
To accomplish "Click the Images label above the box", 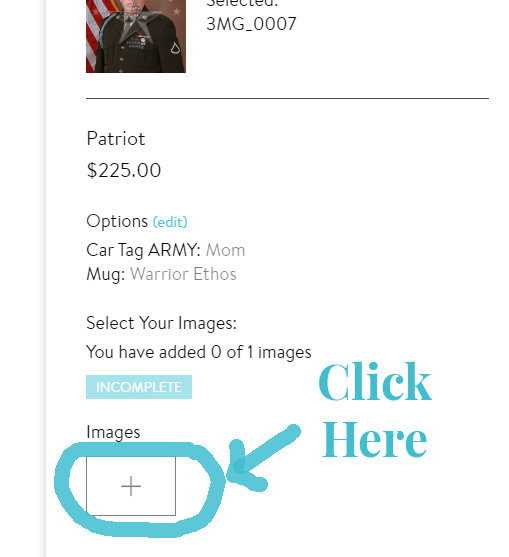I will point(113,432).
